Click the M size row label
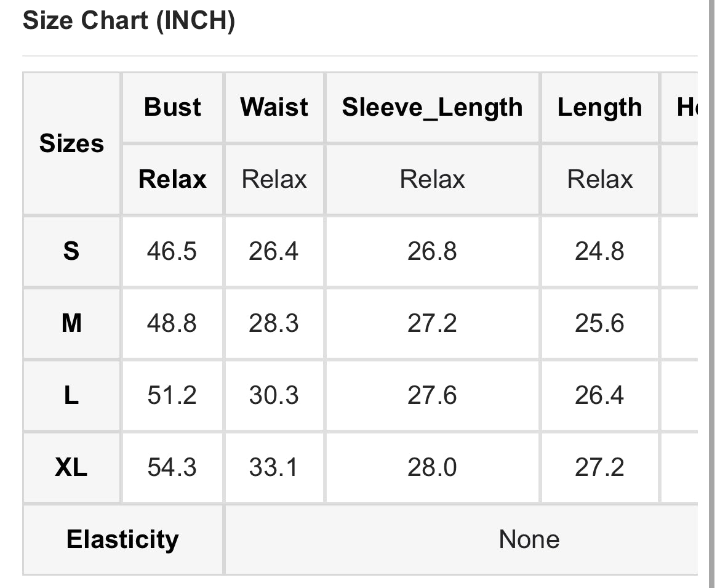The image size is (720, 588). (x=71, y=323)
